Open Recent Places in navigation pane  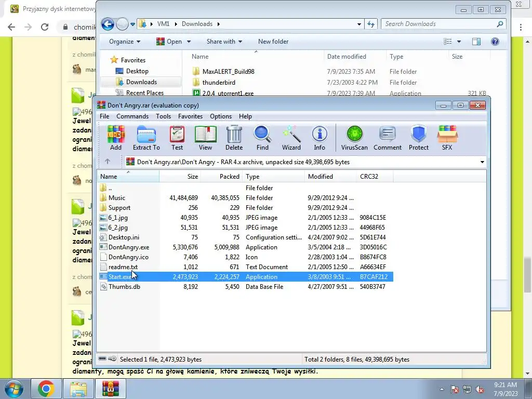point(145,92)
